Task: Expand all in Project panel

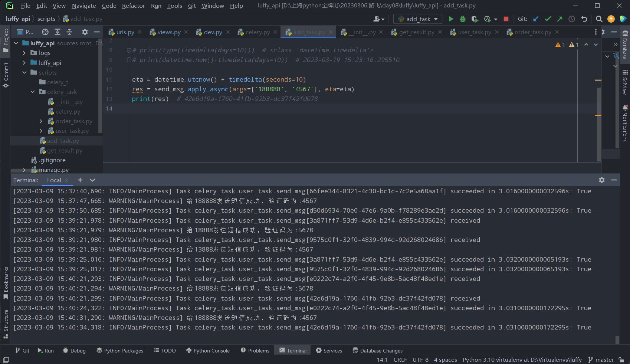Action: 57,32
